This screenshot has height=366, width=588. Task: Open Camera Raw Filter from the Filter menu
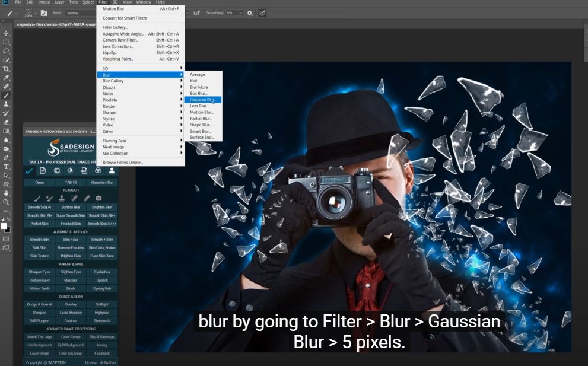120,40
